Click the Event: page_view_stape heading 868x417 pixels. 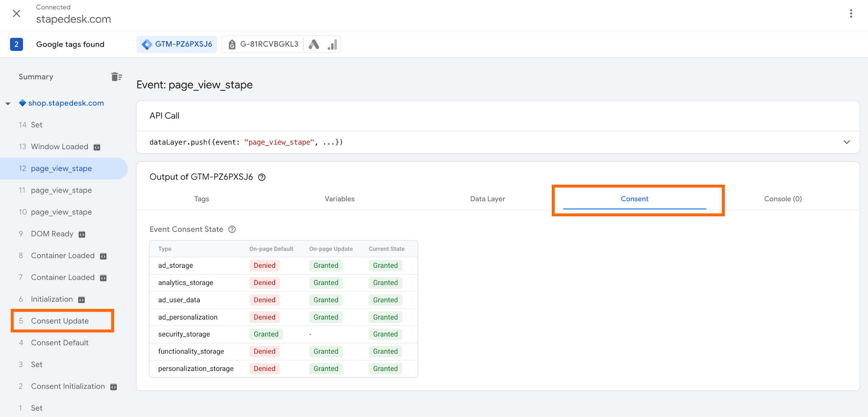click(x=195, y=85)
